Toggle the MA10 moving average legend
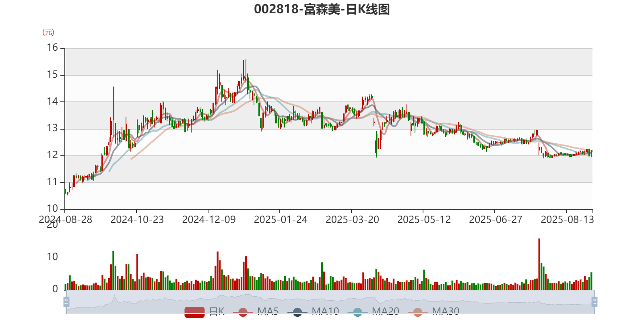644x322 pixels. [x=313, y=312]
